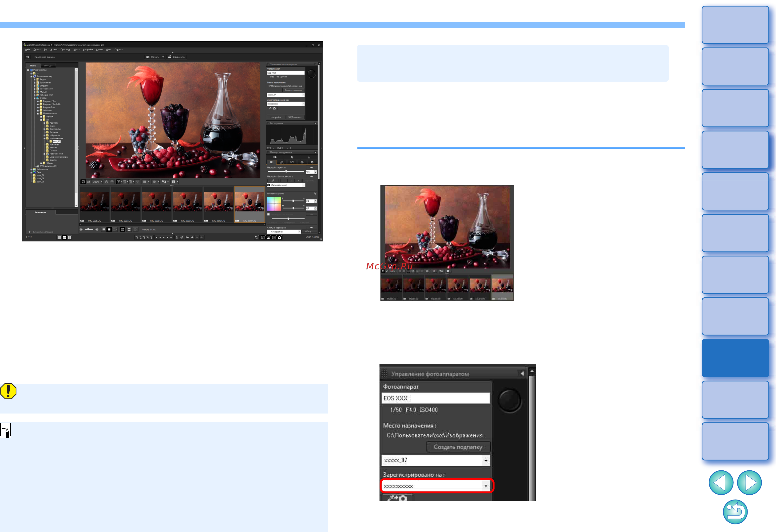Click the plus icon of Добавить коллекцию
776x532 pixels.
pyautogui.click(x=29, y=232)
